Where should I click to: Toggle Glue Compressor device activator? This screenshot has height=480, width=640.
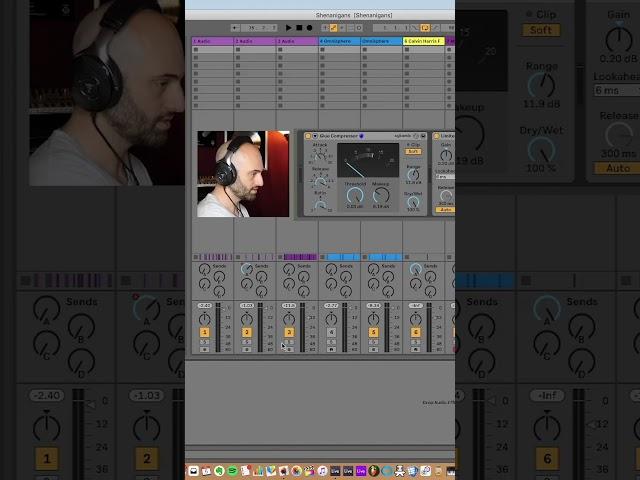(308, 136)
